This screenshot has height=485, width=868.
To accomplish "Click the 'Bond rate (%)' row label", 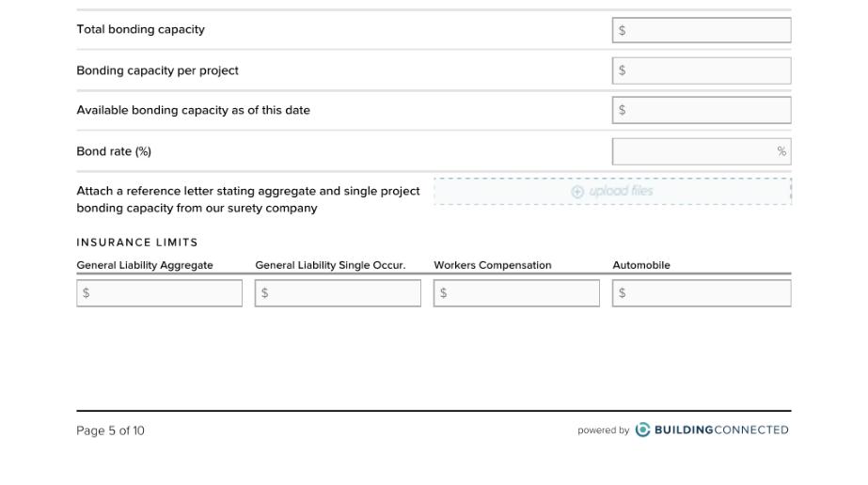I will click(x=114, y=151).
